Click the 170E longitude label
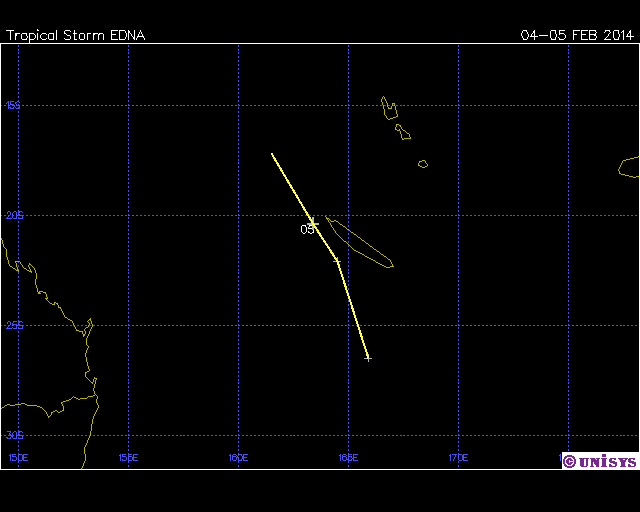The height and width of the screenshot is (512, 640). [458, 458]
